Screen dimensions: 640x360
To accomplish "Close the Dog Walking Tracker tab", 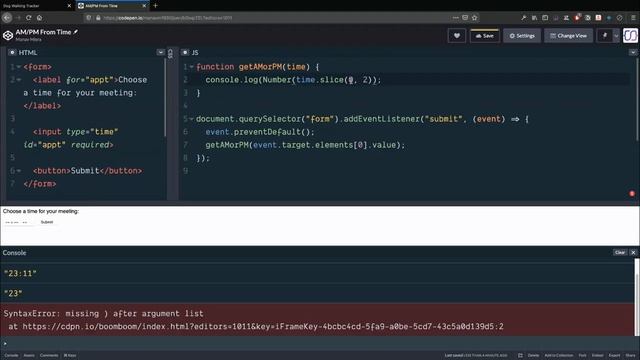I will point(69,6).
